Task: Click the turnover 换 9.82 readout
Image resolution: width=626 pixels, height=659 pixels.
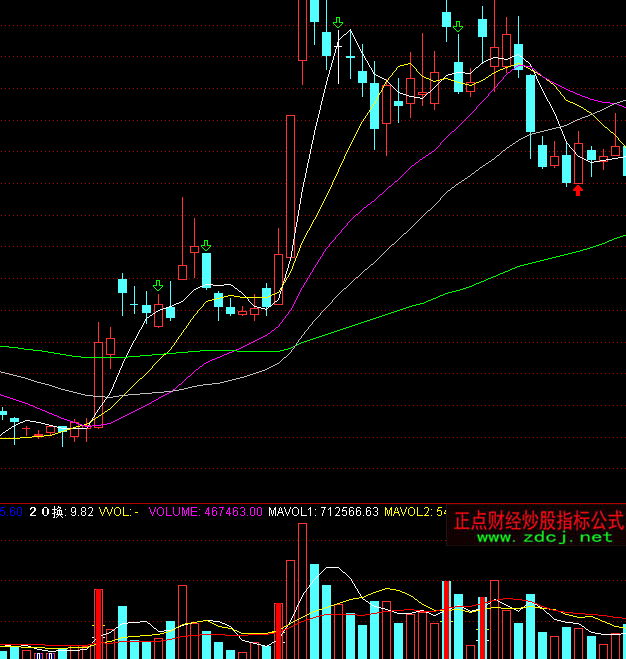Action: pyautogui.click(x=73, y=511)
